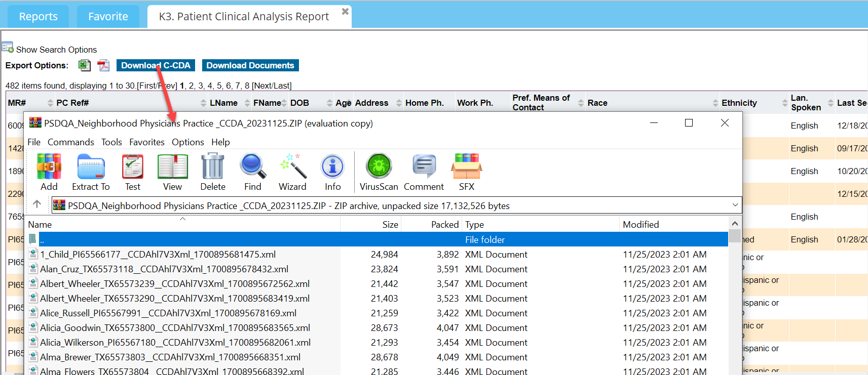Click the WinRAR file list scrollbar thumb
The width and height of the screenshot is (868, 375).
(x=735, y=236)
